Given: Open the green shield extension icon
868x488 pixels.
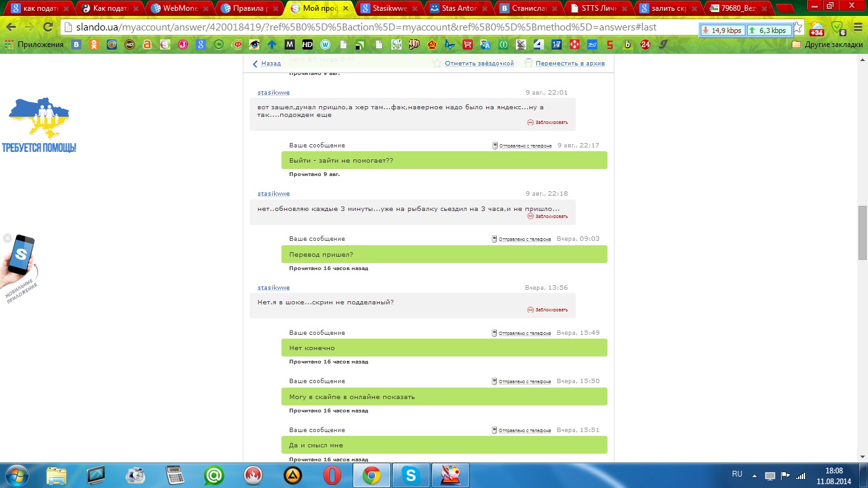Looking at the screenshot, I should tap(837, 28).
